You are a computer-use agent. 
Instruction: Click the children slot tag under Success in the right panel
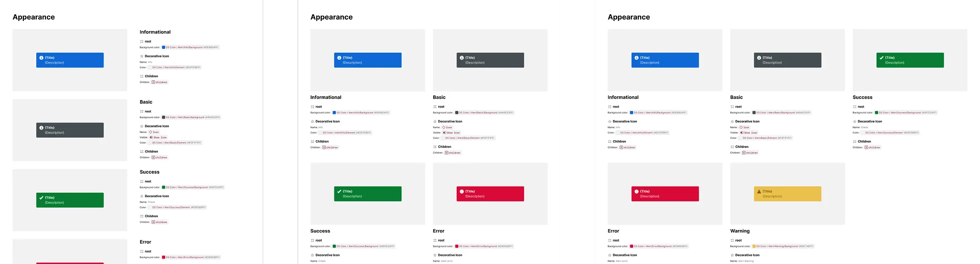coord(873,147)
